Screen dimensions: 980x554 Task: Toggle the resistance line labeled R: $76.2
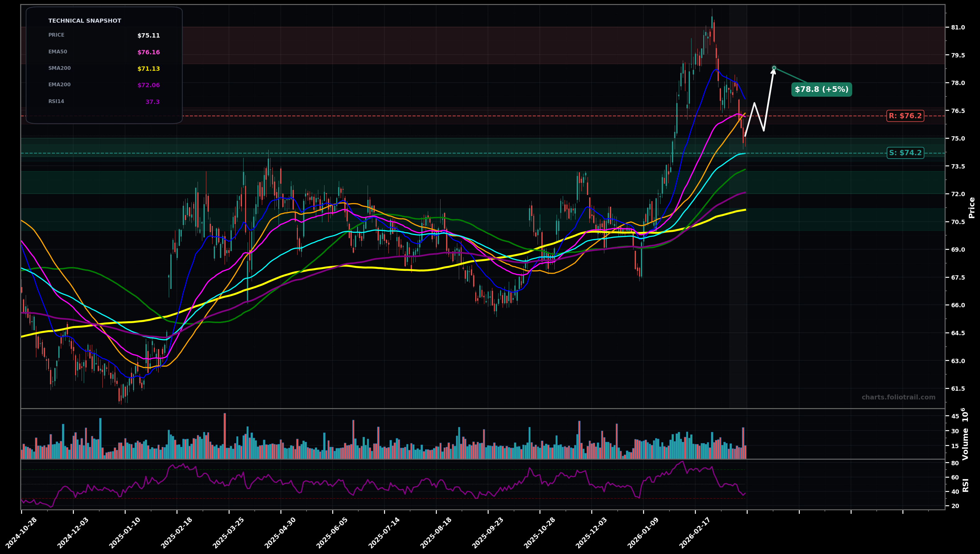[906, 116]
